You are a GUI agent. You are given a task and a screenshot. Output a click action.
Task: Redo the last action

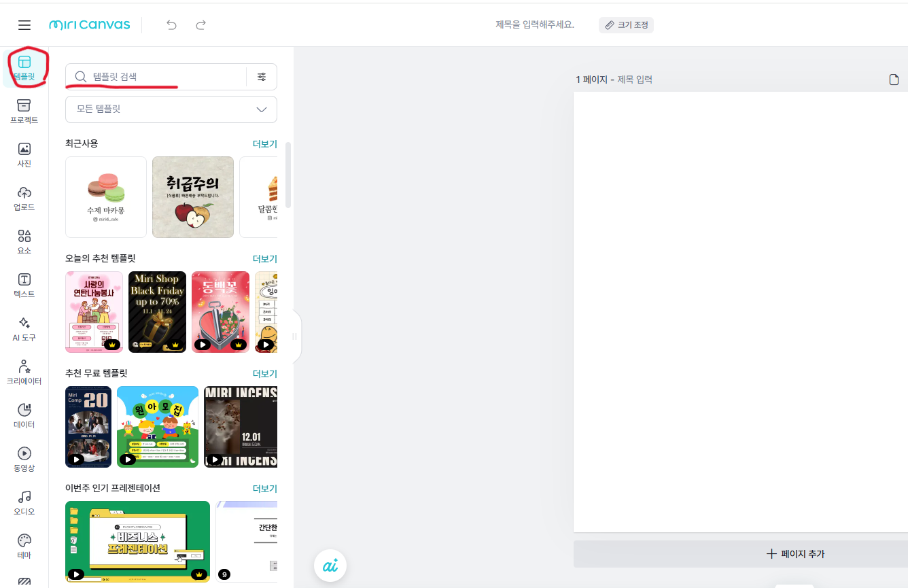tap(200, 25)
